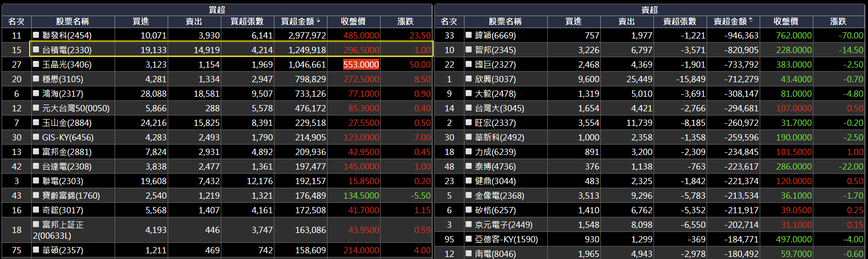Open stock 矽格(6257)

click(495, 210)
